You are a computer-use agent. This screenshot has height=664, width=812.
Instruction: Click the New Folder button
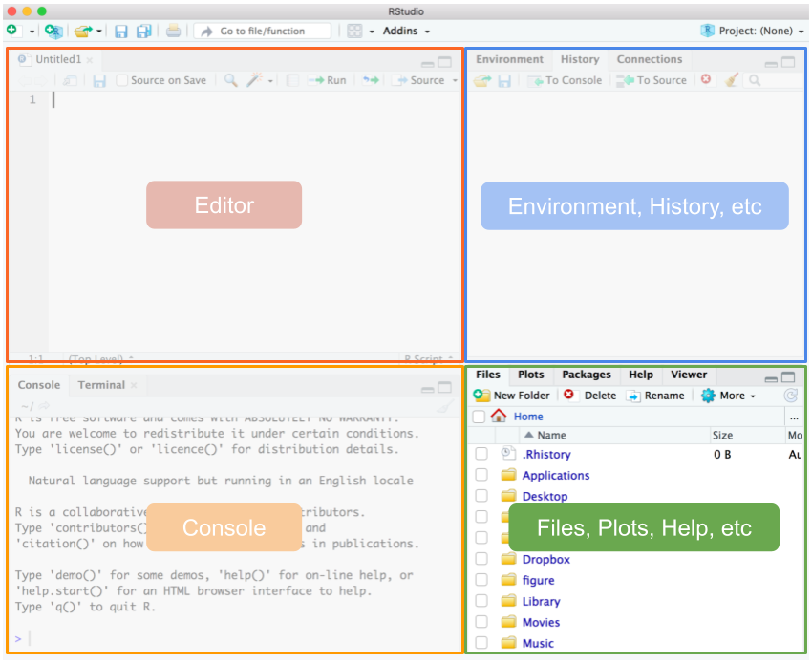[512, 396]
